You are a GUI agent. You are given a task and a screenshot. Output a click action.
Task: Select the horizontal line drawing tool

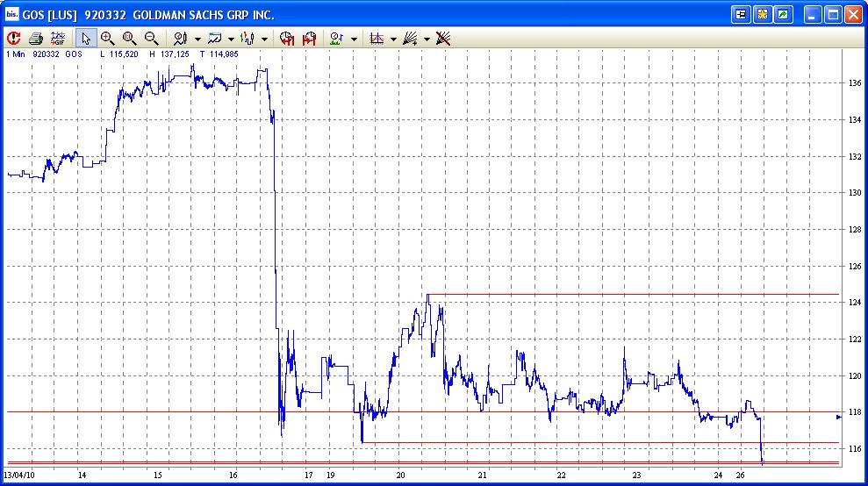click(x=377, y=39)
